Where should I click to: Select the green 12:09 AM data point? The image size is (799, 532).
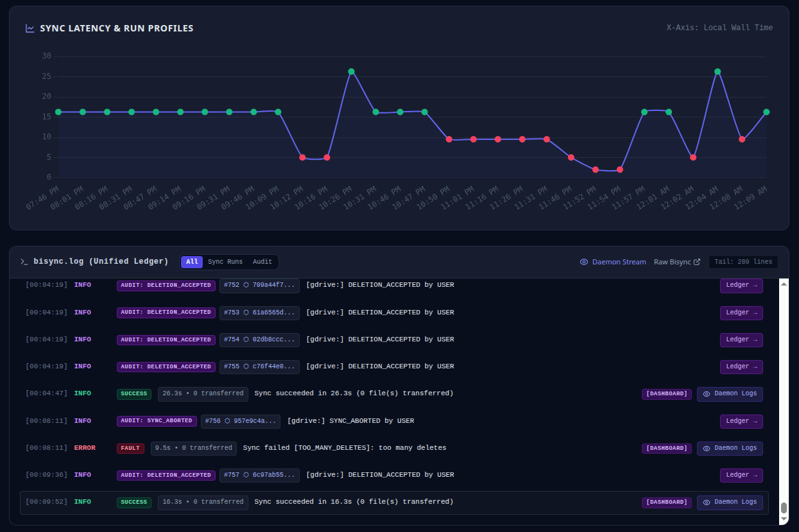coord(766,112)
